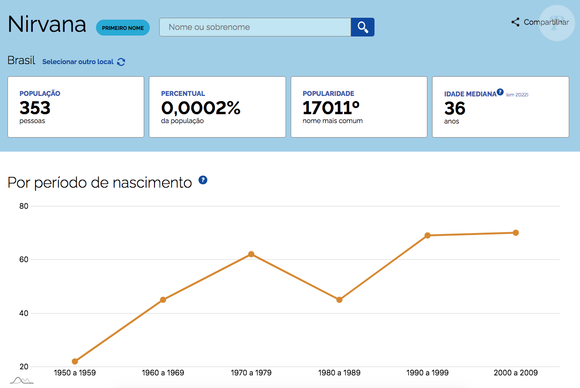The height and width of the screenshot is (388, 580).
Task: Click the small distribution chart icon at bottom left
Action: [x=21, y=380]
